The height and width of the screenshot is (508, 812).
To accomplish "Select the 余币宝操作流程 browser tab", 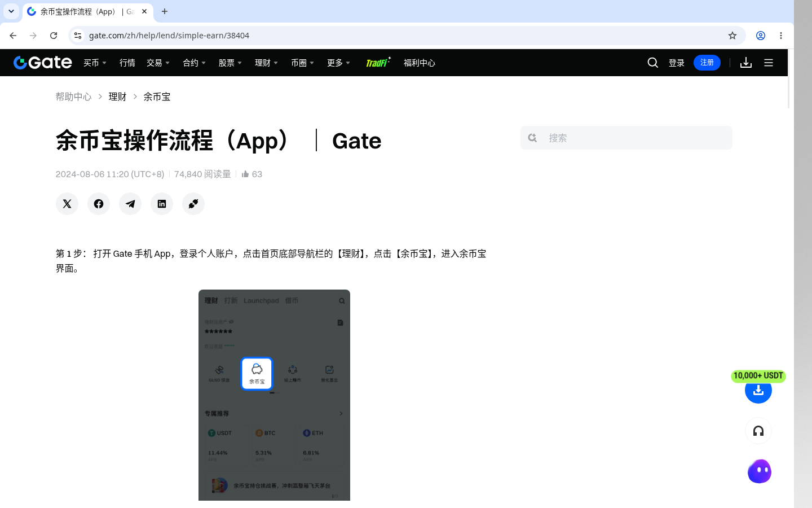I will point(87,11).
